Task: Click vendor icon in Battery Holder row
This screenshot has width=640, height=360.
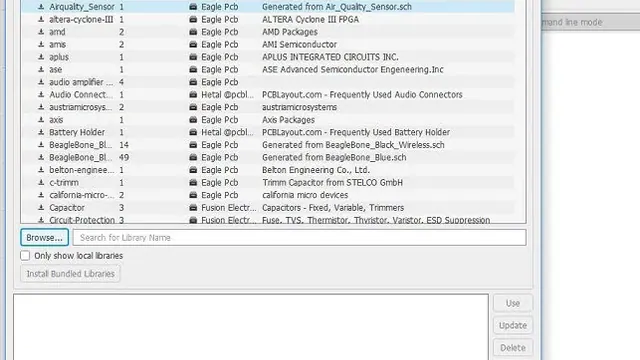Action: point(193,132)
